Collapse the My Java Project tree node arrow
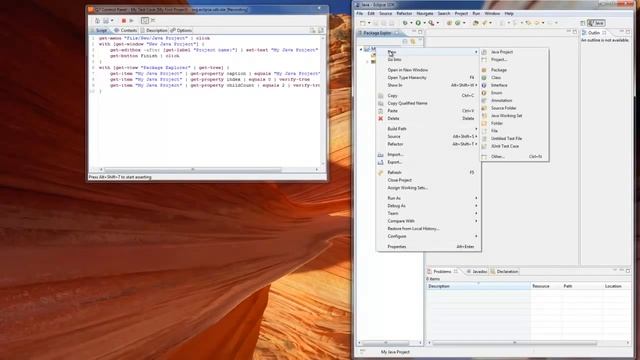Screen dimensions: 640x360 tap(361, 49)
